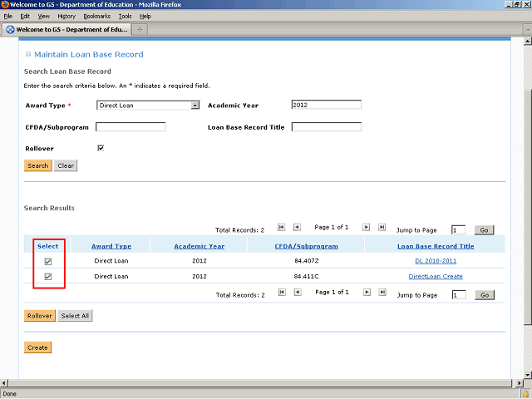Click horizontal scrollbar left arrow
The image size is (532, 399).
4,383
